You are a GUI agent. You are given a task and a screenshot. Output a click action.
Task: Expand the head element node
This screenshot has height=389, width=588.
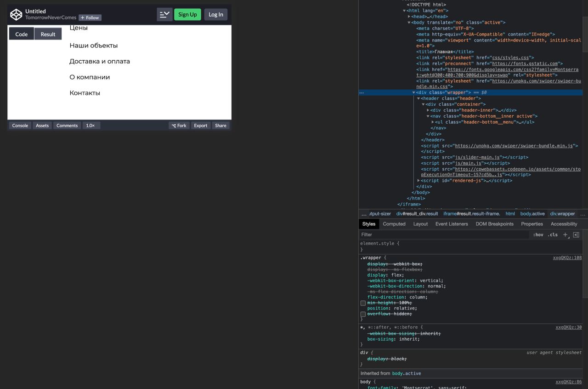409,17
